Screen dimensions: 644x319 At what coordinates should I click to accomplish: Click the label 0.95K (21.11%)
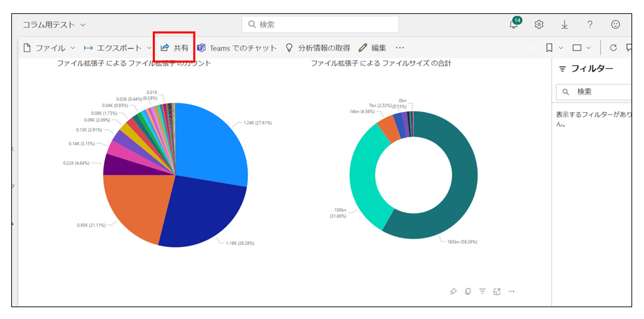(x=91, y=225)
